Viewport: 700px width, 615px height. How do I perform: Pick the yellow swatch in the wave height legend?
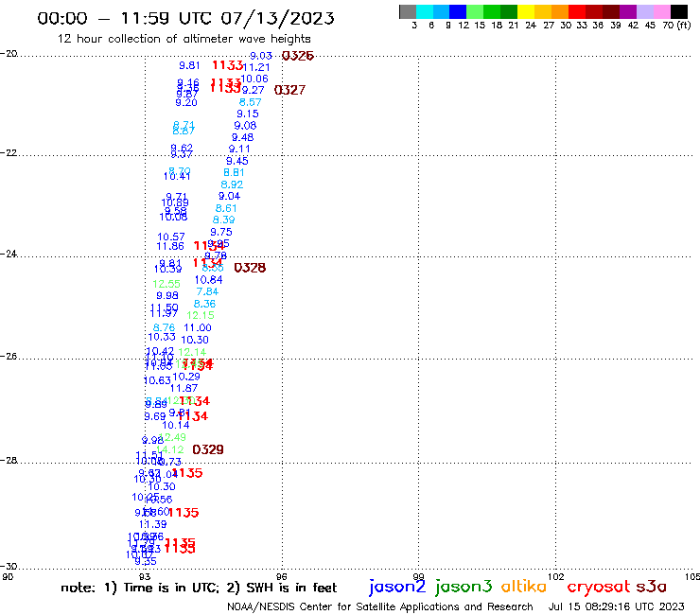tap(526, 11)
